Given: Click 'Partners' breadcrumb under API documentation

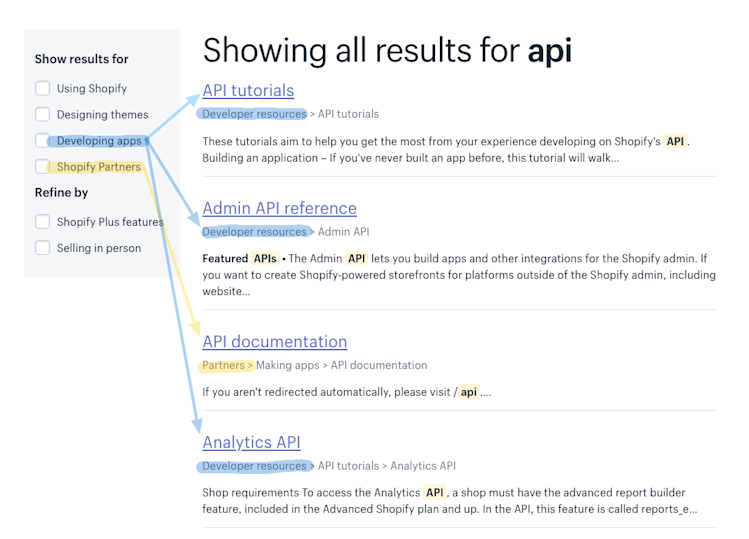Looking at the screenshot, I should click(223, 365).
